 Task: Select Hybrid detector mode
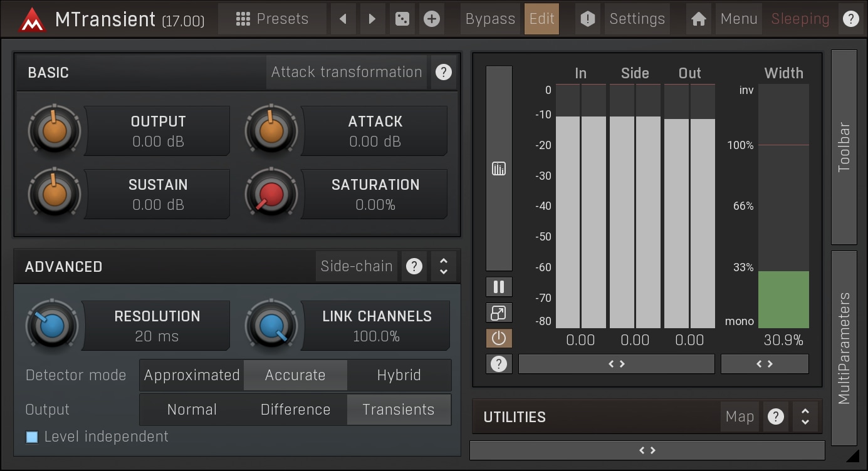pyautogui.click(x=399, y=375)
